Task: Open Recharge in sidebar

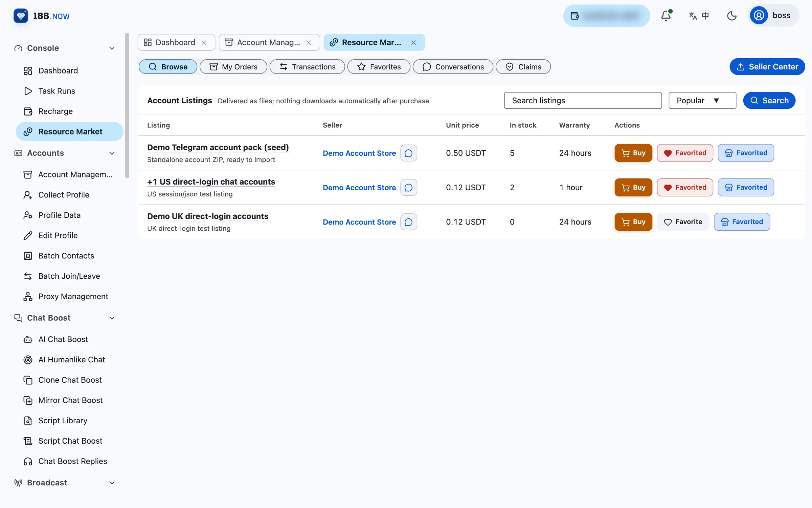Action: click(x=69, y=111)
